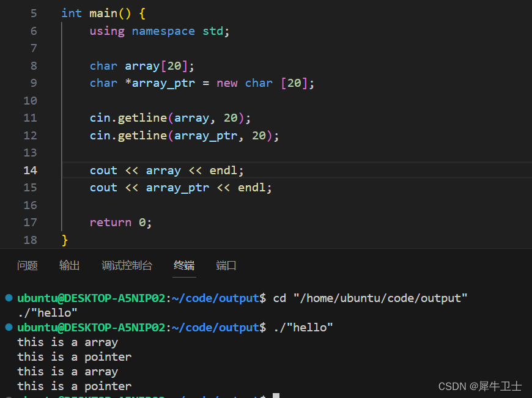The image size is (532, 398).
Task: Open the 调试控制台 tab
Action: [127, 265]
